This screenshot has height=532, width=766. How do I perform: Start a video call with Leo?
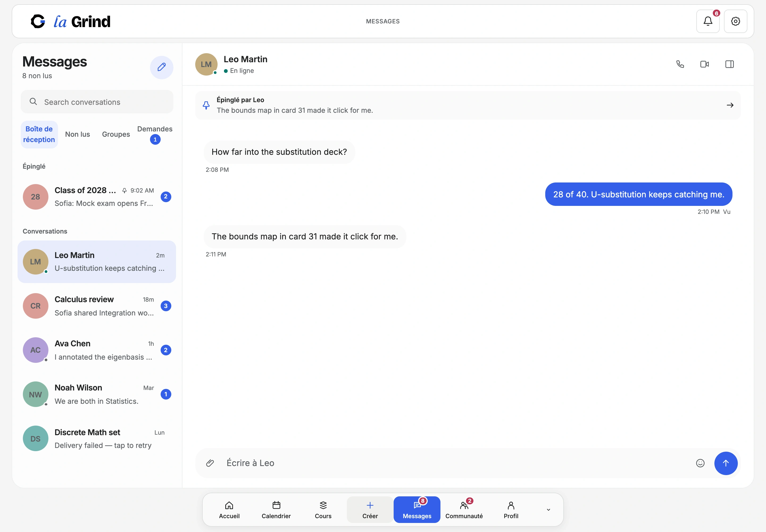point(705,64)
